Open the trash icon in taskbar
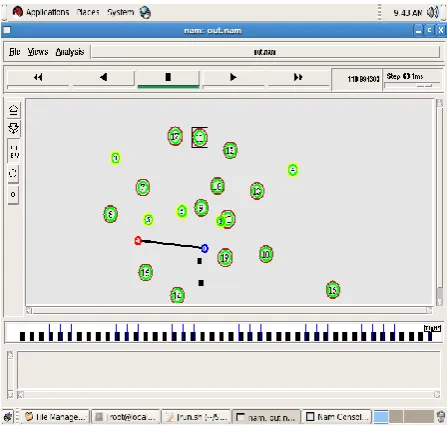Screen dimensions: 447x426 pos(441,417)
